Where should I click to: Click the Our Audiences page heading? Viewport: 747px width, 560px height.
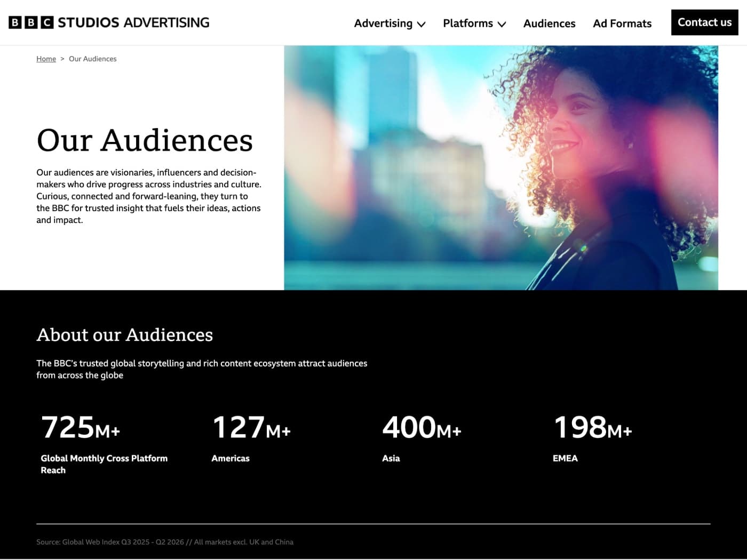(145, 140)
